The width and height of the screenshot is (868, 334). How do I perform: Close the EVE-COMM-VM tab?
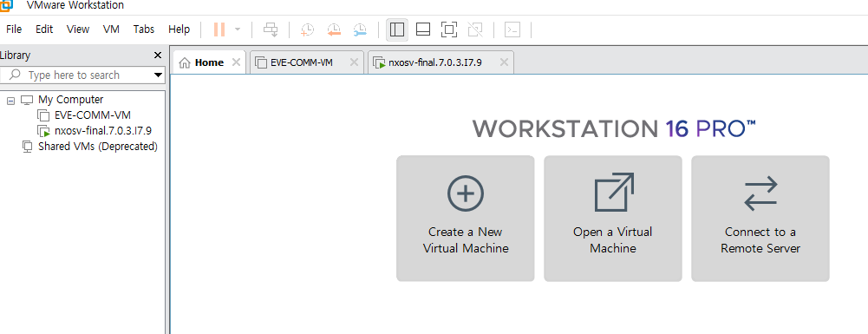pyautogui.click(x=355, y=62)
